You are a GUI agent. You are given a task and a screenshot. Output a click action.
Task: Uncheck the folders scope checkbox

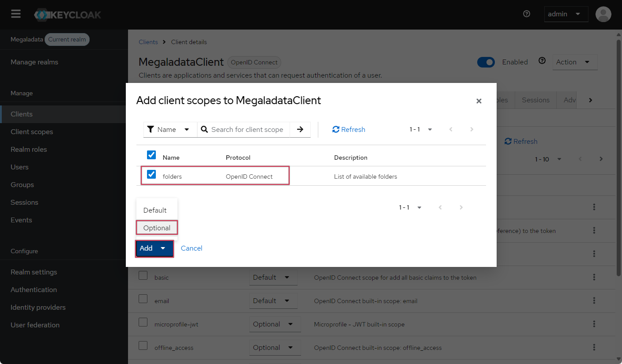(151, 174)
